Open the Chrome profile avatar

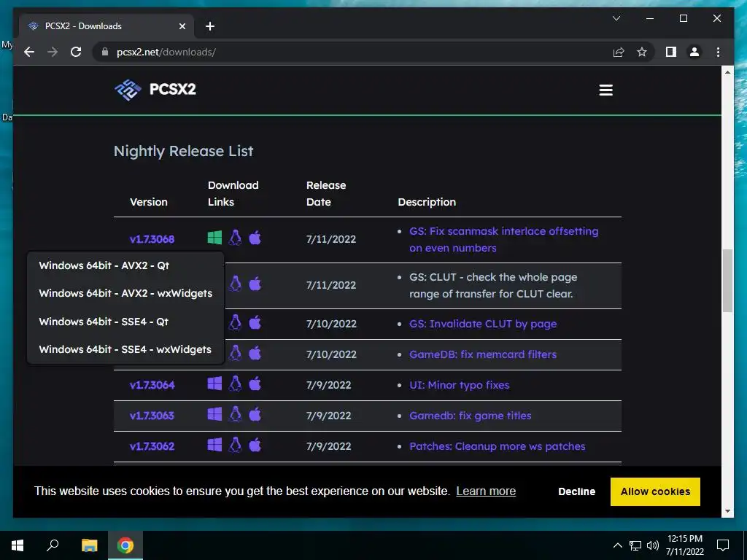tap(694, 52)
